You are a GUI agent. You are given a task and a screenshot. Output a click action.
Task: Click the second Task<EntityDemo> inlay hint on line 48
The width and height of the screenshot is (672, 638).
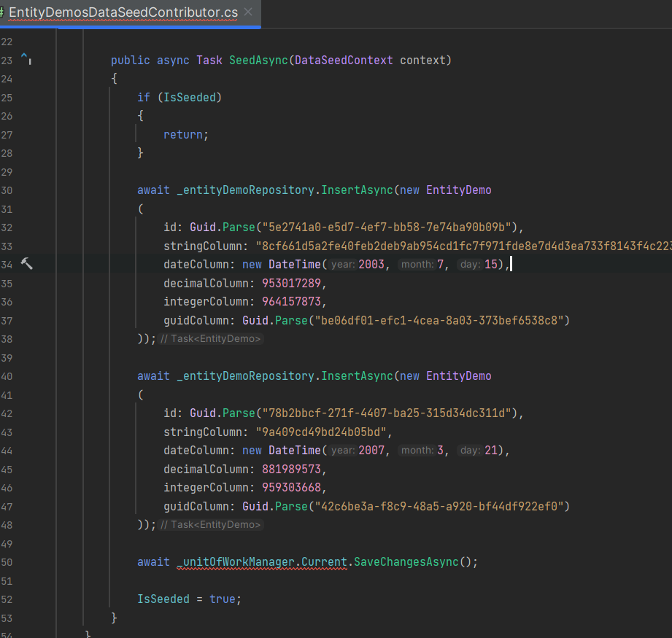(x=211, y=525)
